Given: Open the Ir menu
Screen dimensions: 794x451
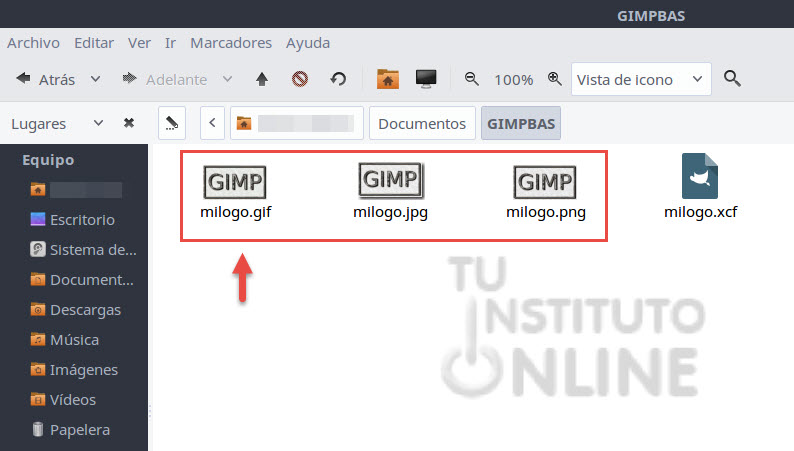Looking at the screenshot, I should (x=170, y=43).
